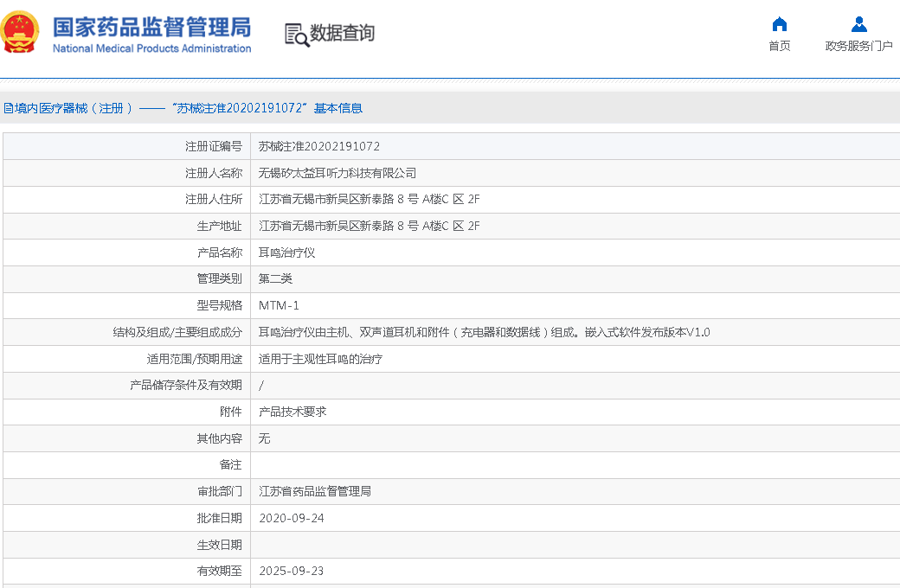900x588 pixels.
Task: Click registrant name 无锡矽太益耳听力科技有限公司
Action: (337, 173)
